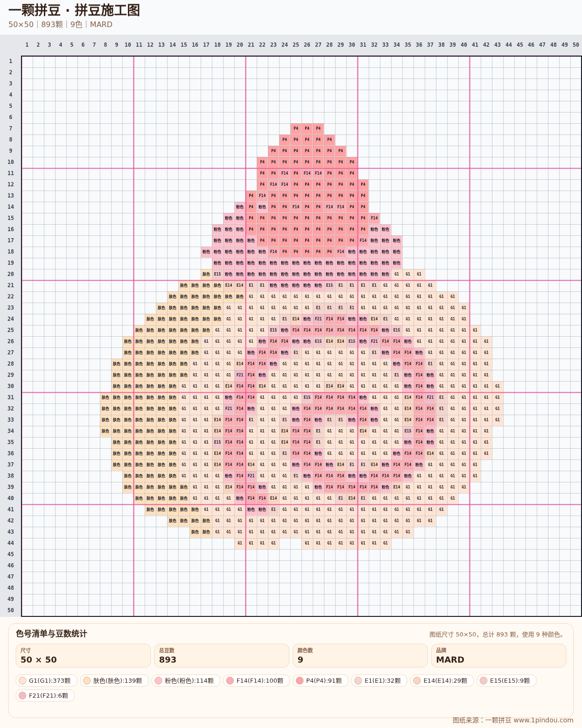Click column header number 25
This screenshot has height=728, width=582.
(296, 45)
